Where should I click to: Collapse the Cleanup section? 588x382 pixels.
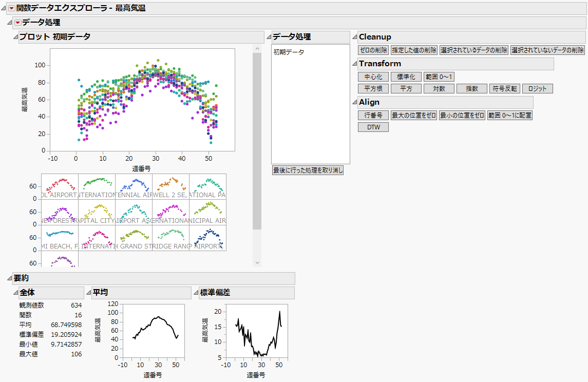pos(354,37)
